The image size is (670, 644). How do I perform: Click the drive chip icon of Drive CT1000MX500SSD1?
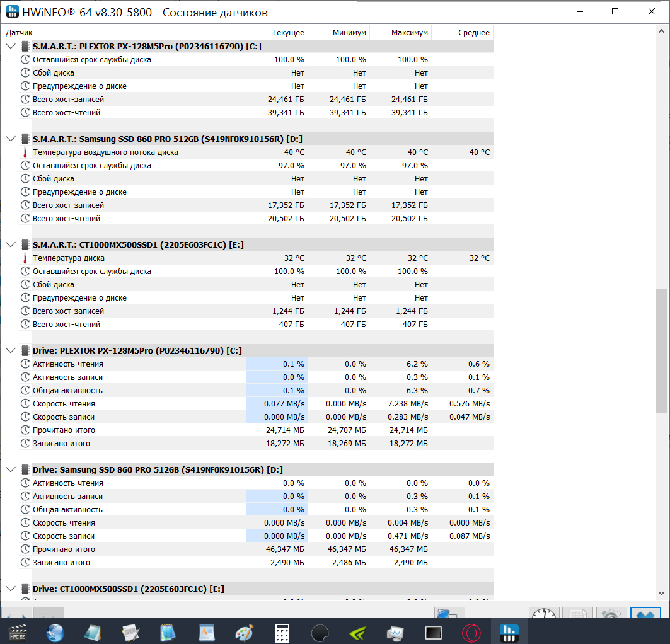point(25,589)
